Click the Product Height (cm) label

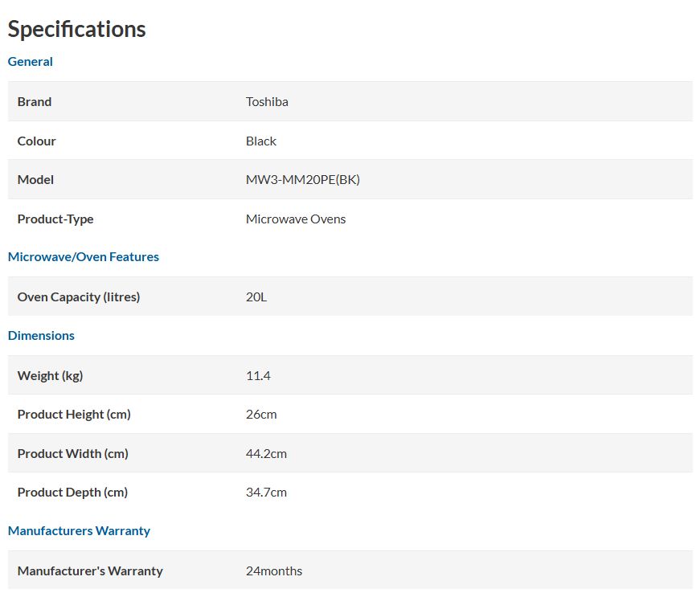tap(74, 415)
